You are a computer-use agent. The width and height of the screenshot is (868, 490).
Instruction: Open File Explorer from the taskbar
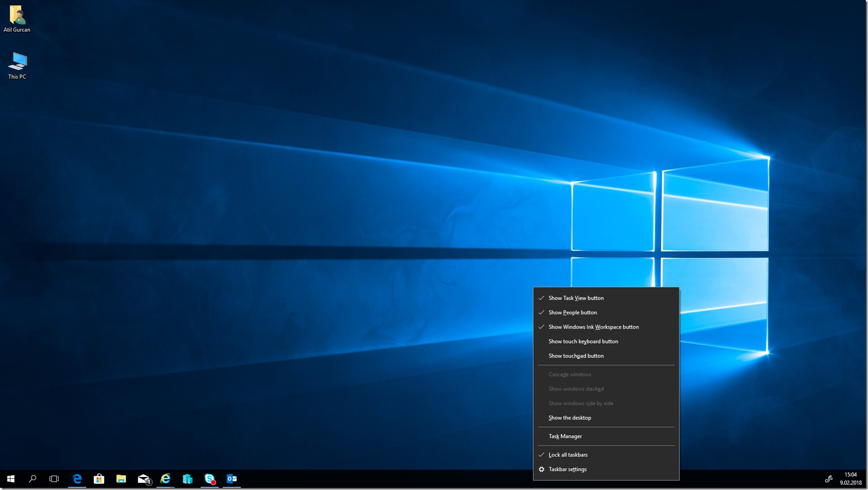pos(121,479)
